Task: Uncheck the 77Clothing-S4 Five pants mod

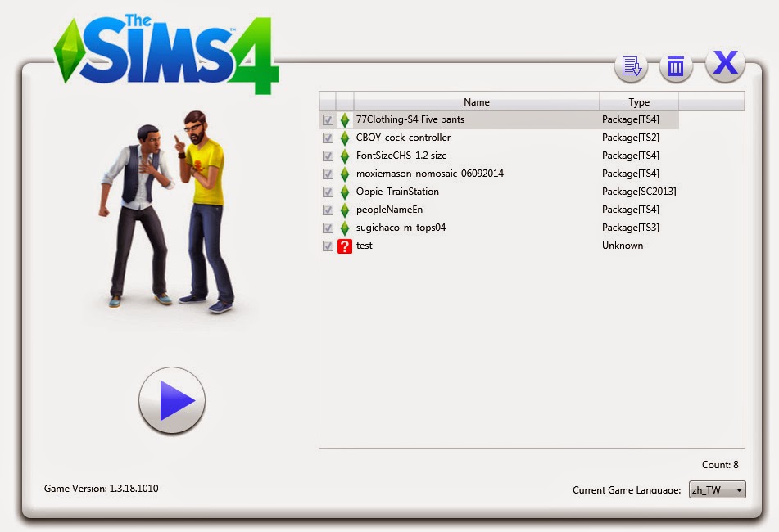Action: coord(328,119)
